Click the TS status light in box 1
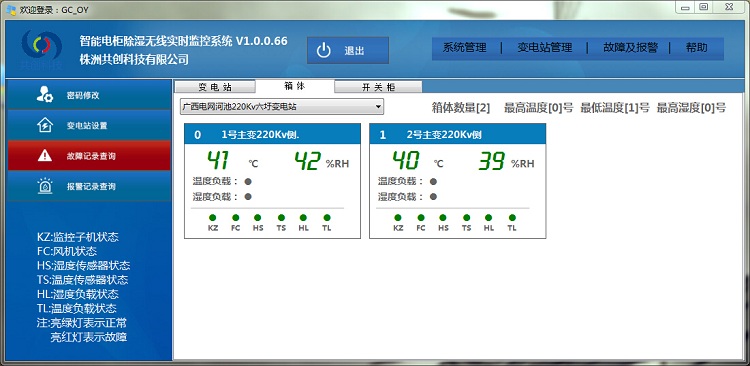 tap(466, 218)
